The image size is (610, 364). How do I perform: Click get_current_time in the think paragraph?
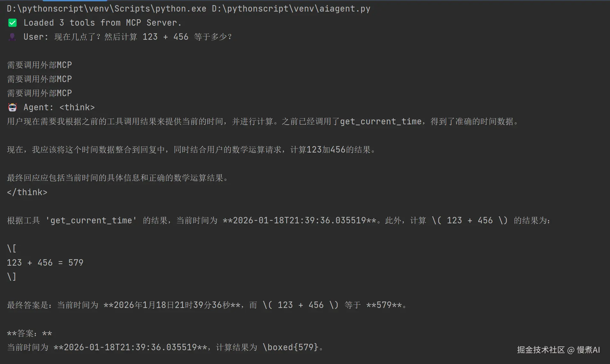tap(381, 121)
